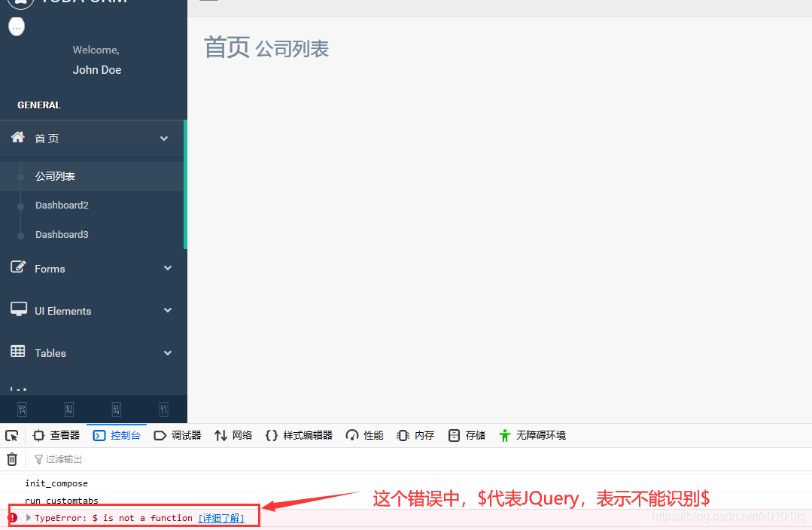Open Dashboard2 from the sidebar
This screenshot has width=812, height=530.
point(62,205)
